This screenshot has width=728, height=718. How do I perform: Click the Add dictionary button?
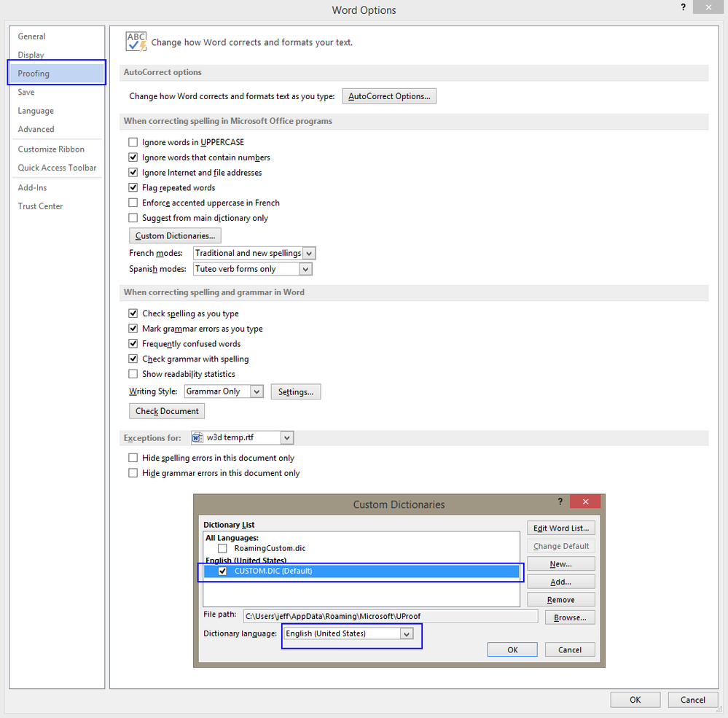click(561, 582)
